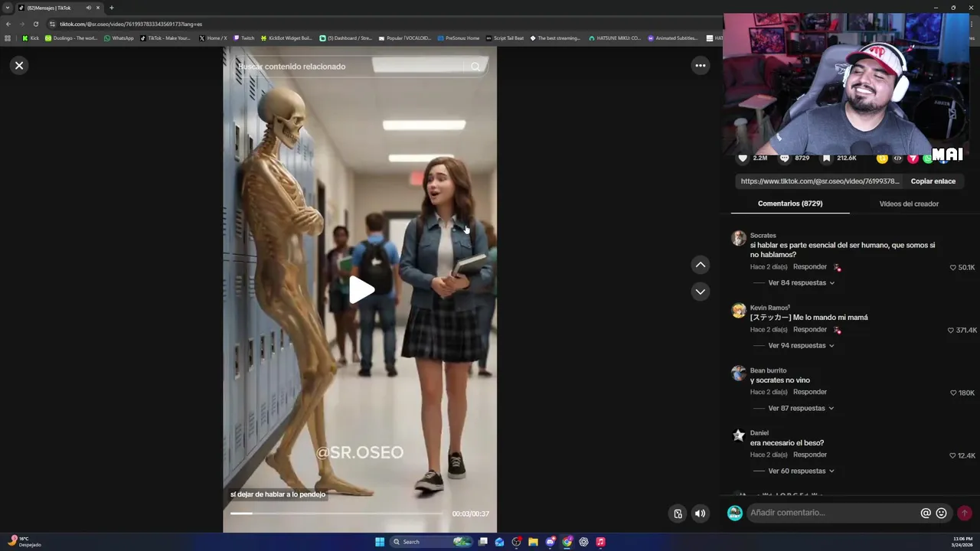980x551 pixels.
Task: Click the magnifier search icon on video
Action: pos(475,67)
